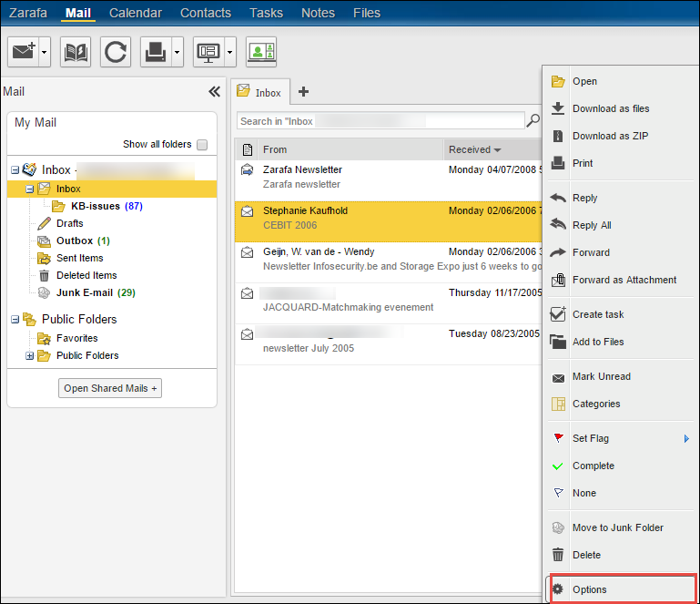This screenshot has width=700, height=604.
Task: Collapse the Inbox folder subtree
Action: 30,189
